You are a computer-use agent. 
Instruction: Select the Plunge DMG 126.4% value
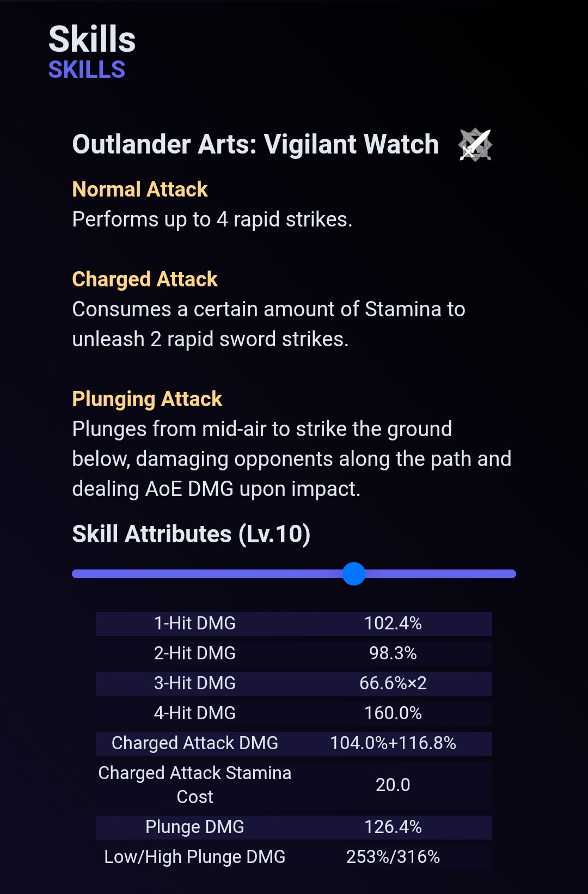pyautogui.click(x=393, y=827)
